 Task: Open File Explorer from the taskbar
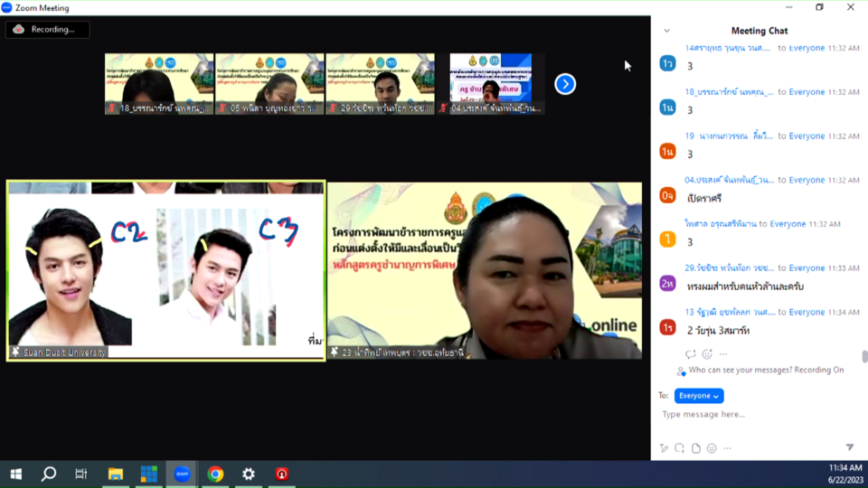[x=116, y=474]
